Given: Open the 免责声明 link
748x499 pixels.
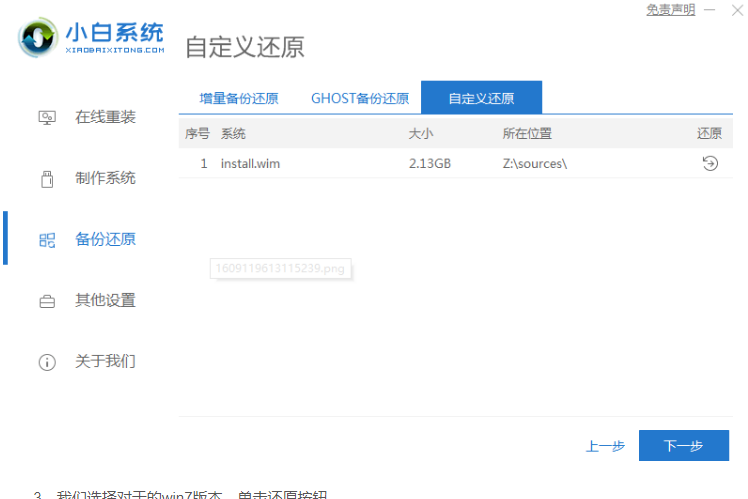Looking at the screenshot, I should click(670, 9).
